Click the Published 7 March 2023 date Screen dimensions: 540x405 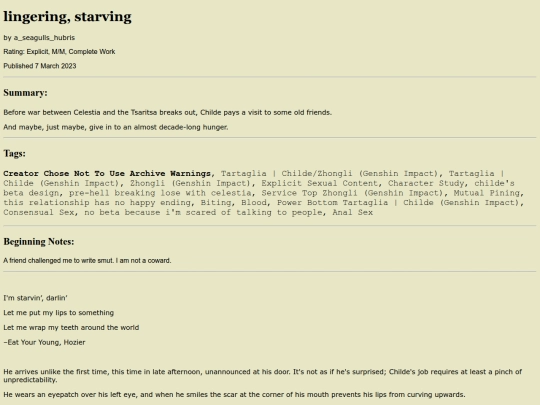point(40,66)
